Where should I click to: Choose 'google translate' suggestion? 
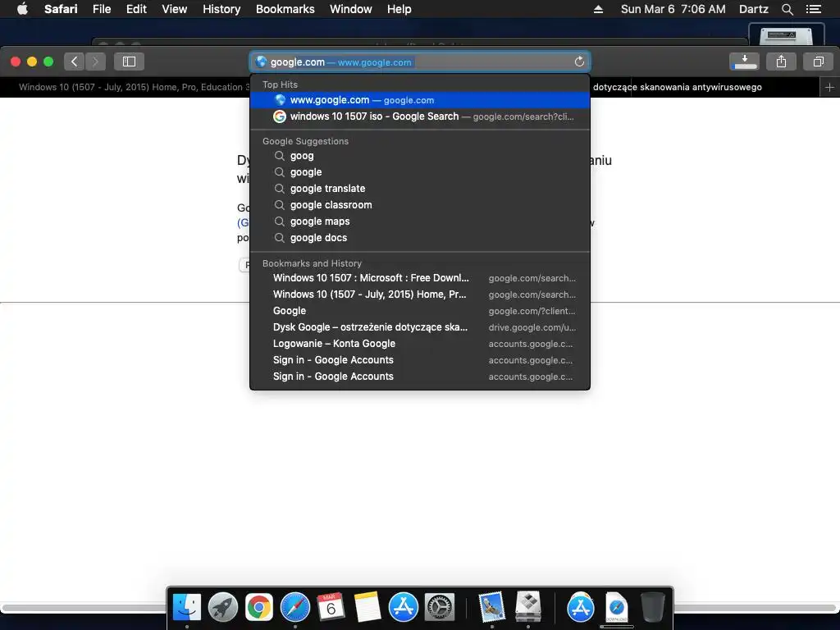[x=420, y=189]
